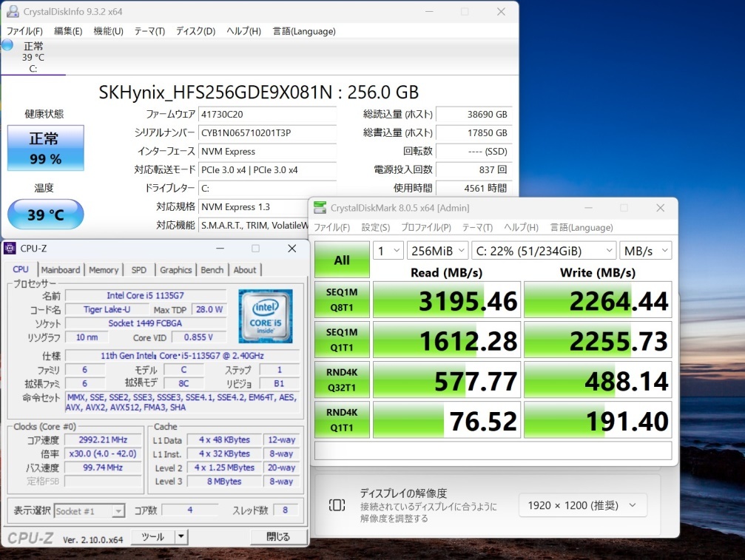Open the Socket #1 selection dropdown in CPU-Z
745x560 pixels.
90,510
